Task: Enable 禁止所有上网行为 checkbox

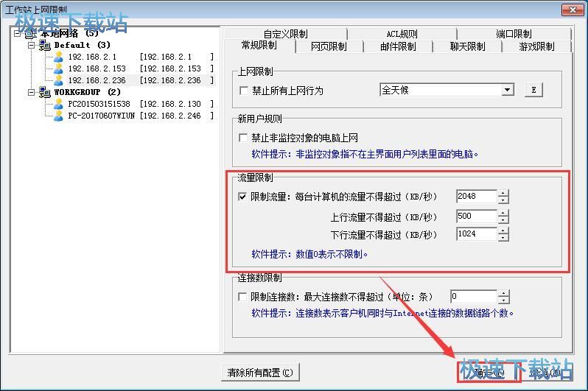Action: (x=243, y=91)
